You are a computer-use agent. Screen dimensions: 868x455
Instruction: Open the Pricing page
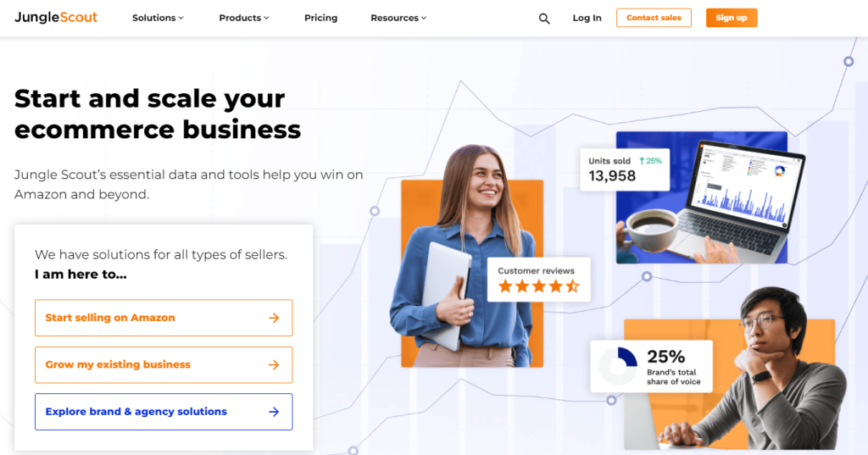point(320,18)
